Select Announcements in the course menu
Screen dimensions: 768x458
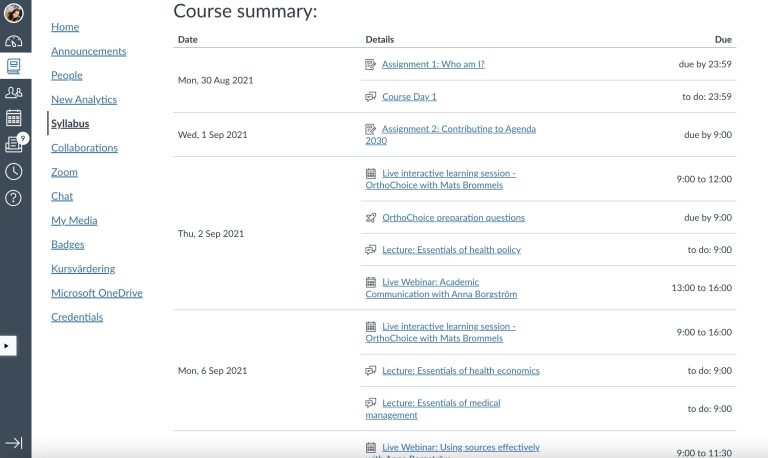tap(88, 51)
